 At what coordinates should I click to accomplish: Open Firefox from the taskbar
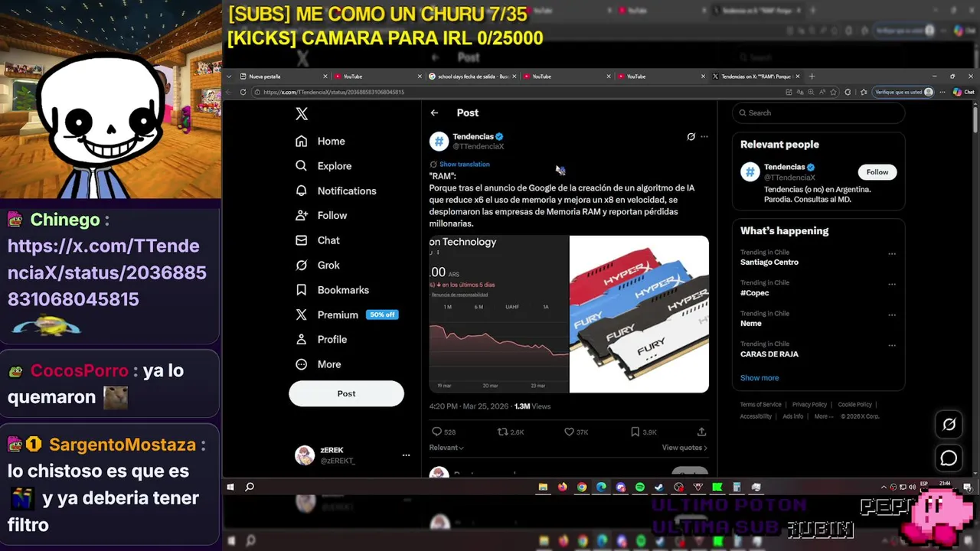coord(563,487)
